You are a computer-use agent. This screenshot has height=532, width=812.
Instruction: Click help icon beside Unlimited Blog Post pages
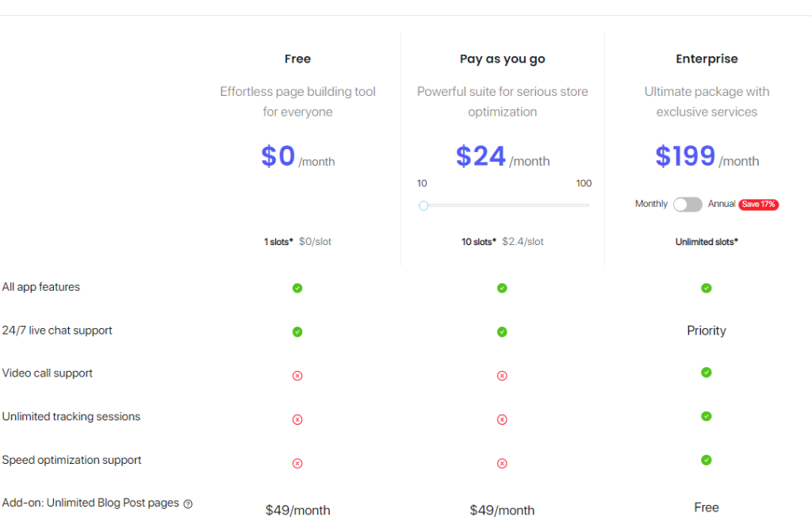pos(188,503)
